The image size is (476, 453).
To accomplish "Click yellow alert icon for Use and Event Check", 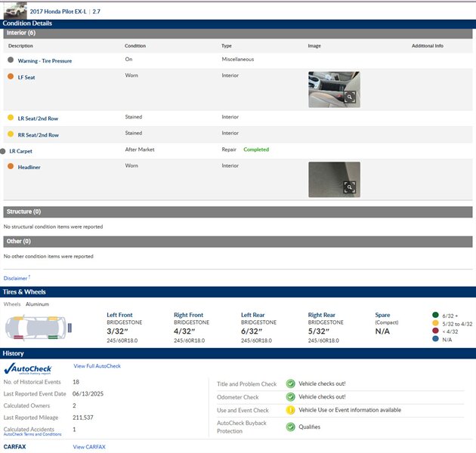I will click(291, 410).
